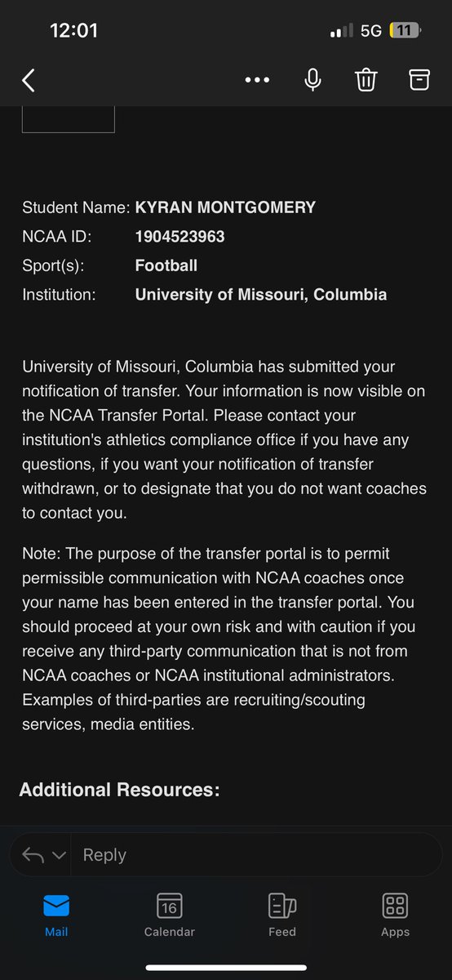Archive the email with the box icon
Viewport: 452px width, 980px height.
419,79
